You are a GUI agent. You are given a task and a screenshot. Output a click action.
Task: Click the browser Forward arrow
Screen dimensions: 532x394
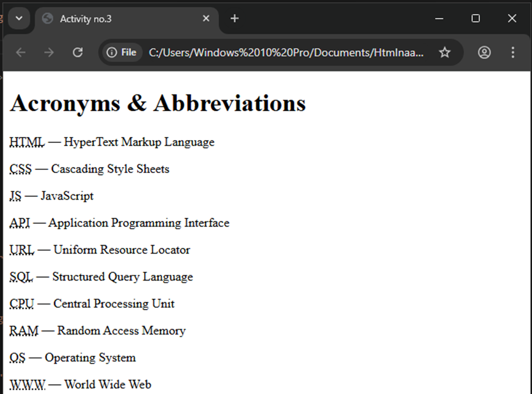(x=49, y=52)
